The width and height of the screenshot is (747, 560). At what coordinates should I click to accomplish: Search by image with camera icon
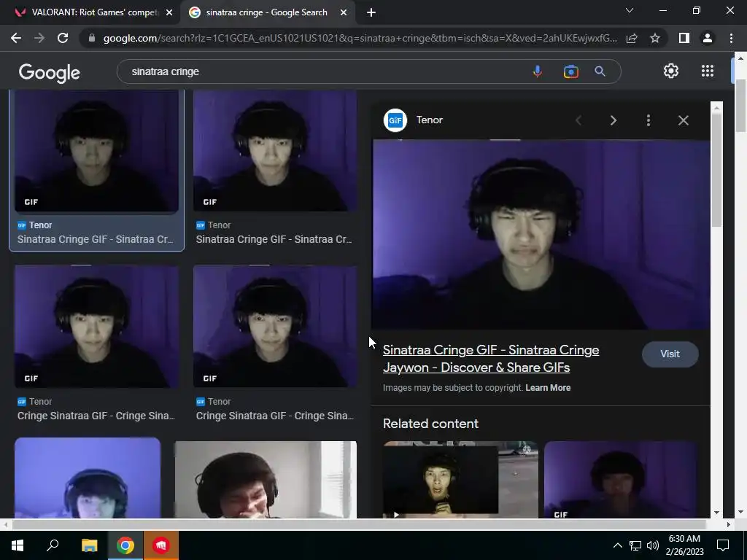[570, 71]
